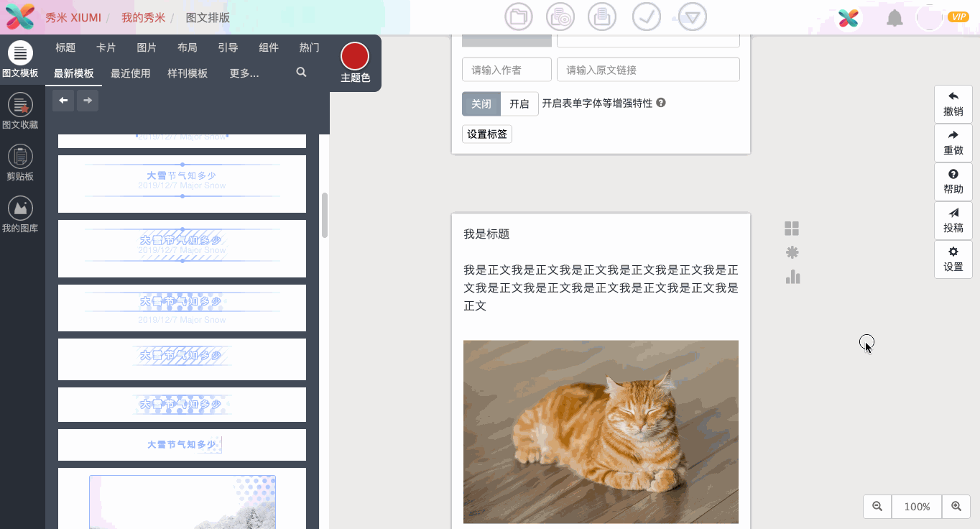980x529 pixels.
Task: Click the 我是标题 heading text
Action: pos(486,234)
